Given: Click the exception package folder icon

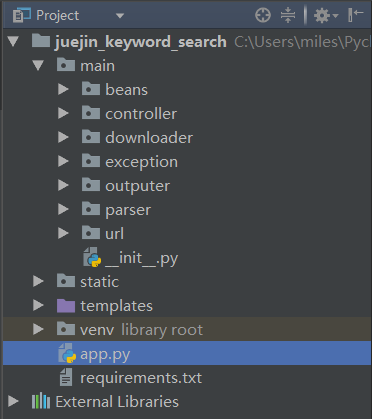Looking at the screenshot, I should pyautogui.click(x=91, y=161).
